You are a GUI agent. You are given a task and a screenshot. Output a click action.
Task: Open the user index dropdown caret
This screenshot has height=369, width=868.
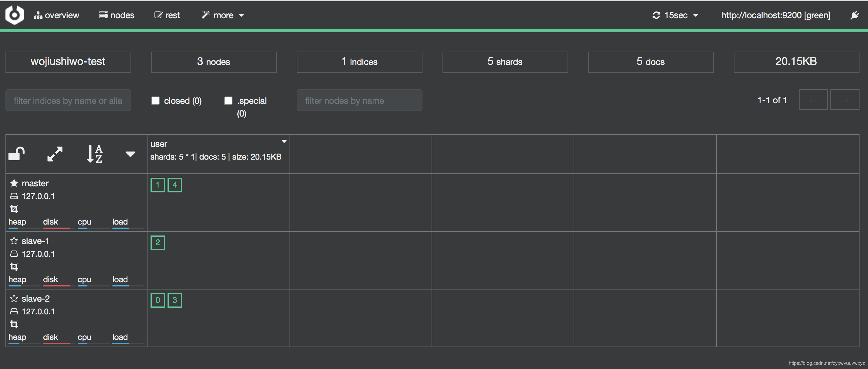point(284,141)
